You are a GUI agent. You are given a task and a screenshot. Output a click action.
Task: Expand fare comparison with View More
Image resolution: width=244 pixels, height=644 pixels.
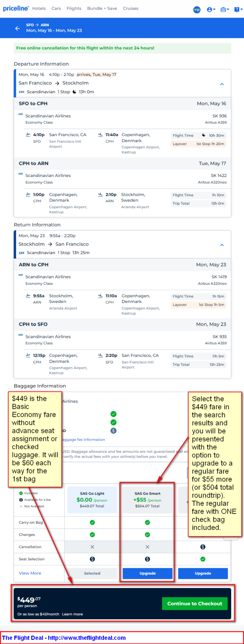click(30, 573)
